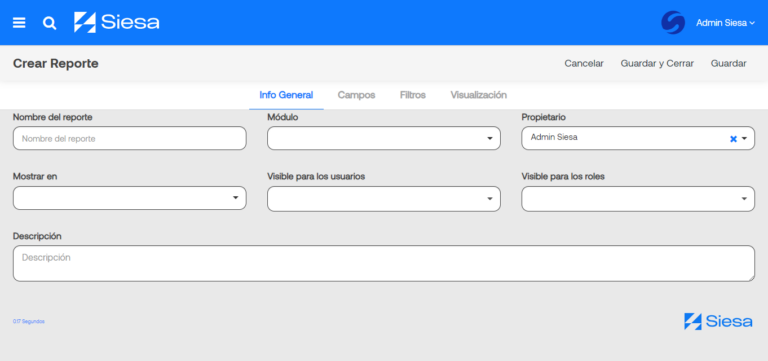Image resolution: width=768 pixels, height=361 pixels.
Task: Click Guardar y Cerrar
Action: (x=657, y=64)
